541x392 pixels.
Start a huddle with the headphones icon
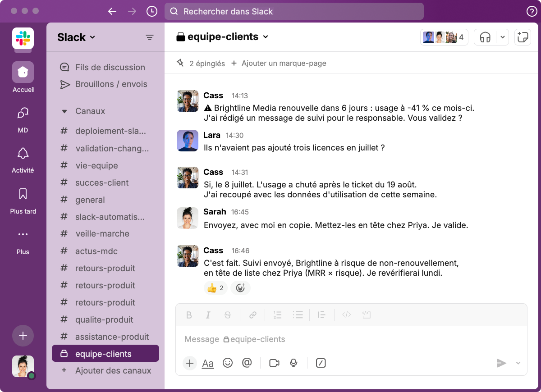485,37
